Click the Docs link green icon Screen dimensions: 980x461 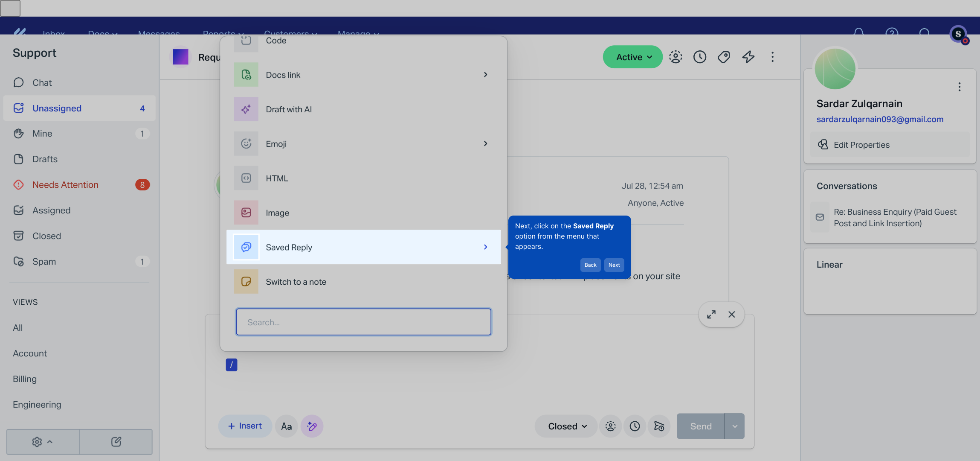[x=246, y=75]
